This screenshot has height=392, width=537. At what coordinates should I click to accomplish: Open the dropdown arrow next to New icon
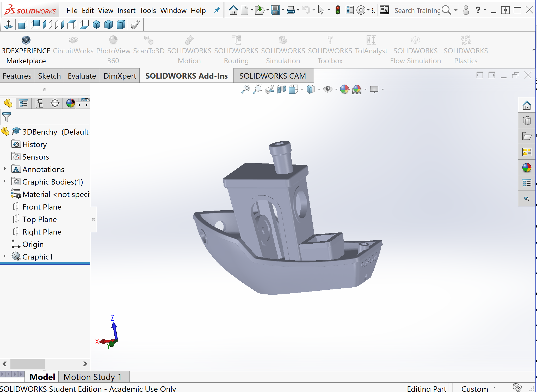pyautogui.click(x=252, y=10)
